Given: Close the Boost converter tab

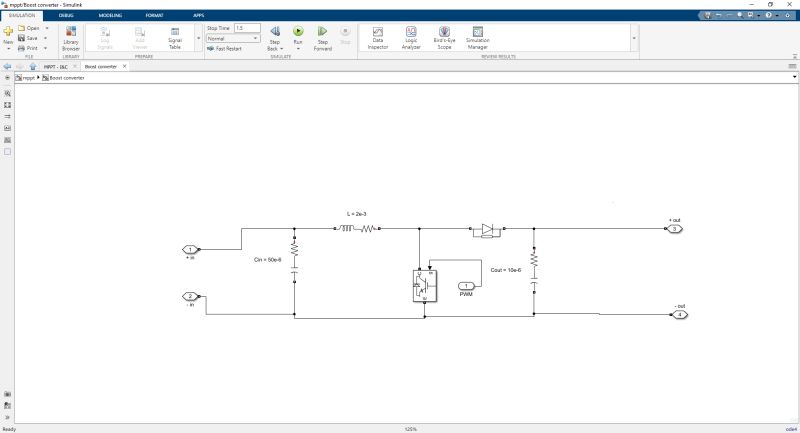Looking at the screenshot, I should click(x=124, y=66).
